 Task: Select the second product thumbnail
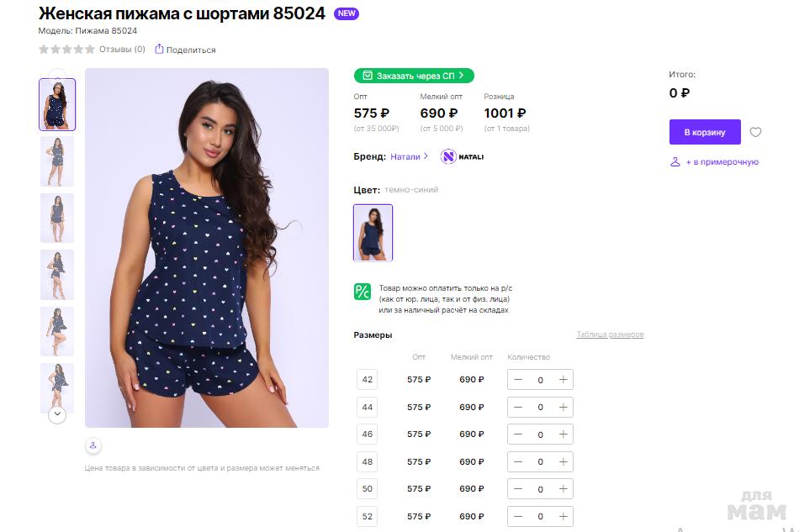pos(57,161)
